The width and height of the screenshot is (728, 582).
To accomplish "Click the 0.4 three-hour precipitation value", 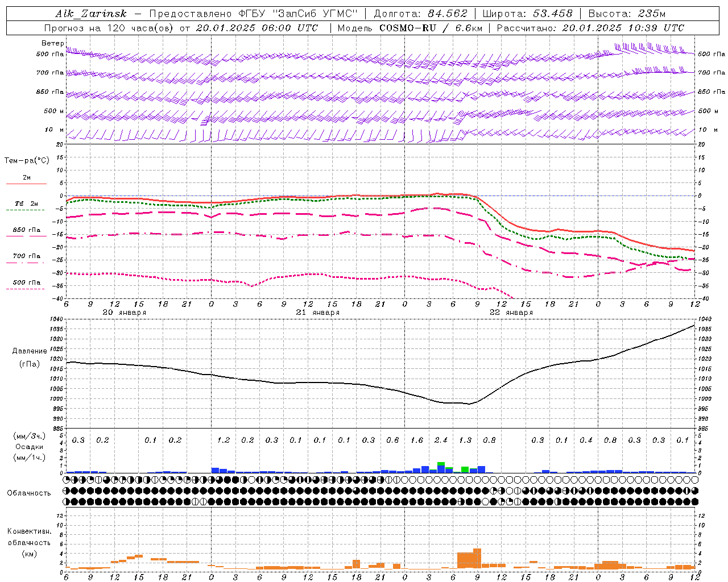I will pyautogui.click(x=586, y=440).
